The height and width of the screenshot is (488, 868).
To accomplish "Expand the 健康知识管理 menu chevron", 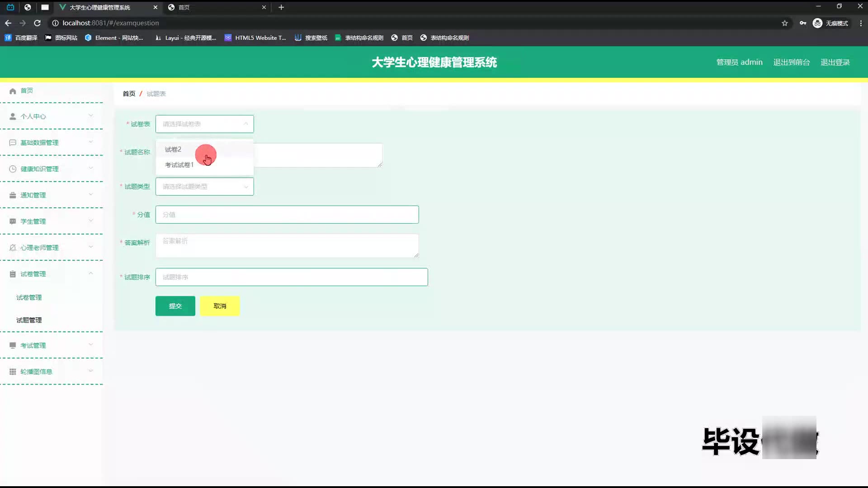I will point(91,168).
